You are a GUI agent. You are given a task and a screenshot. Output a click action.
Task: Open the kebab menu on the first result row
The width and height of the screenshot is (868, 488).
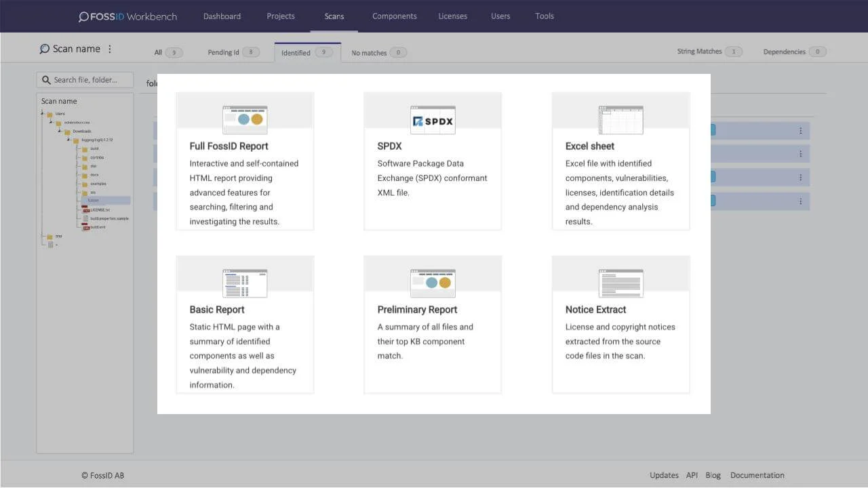coord(800,129)
